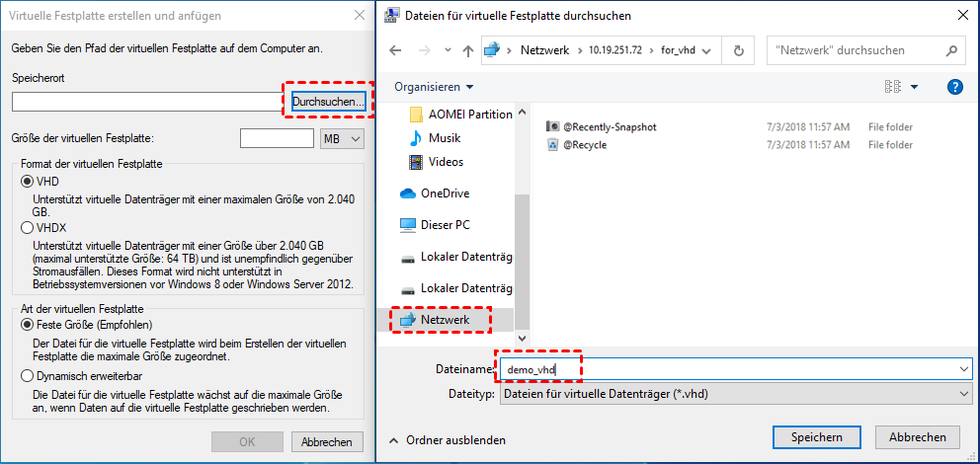Click the up-one-level arrow icon

pyautogui.click(x=467, y=50)
